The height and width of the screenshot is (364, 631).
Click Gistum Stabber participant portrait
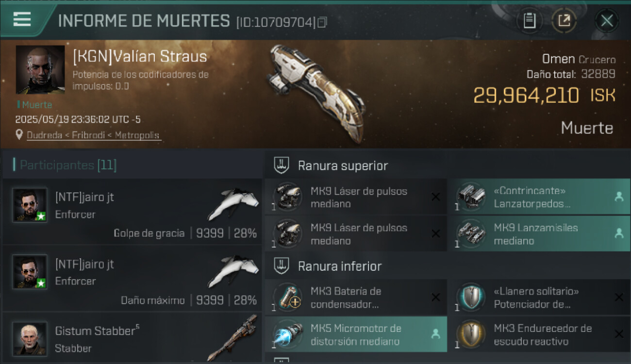pyautogui.click(x=30, y=339)
